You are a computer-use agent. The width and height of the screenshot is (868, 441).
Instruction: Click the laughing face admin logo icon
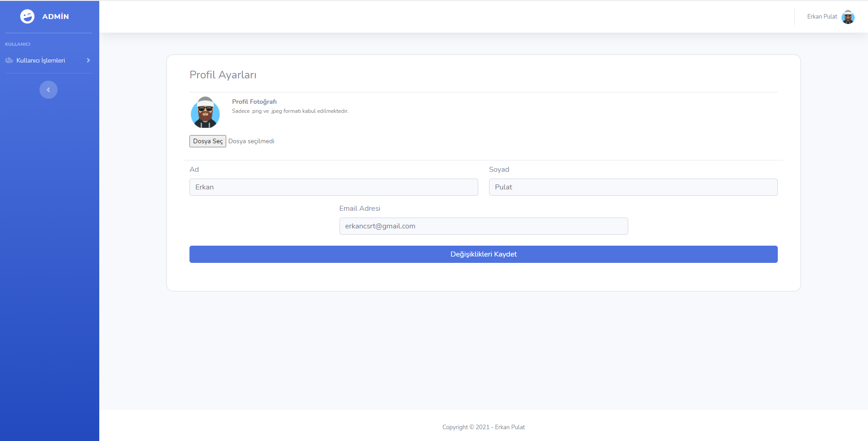coord(27,16)
